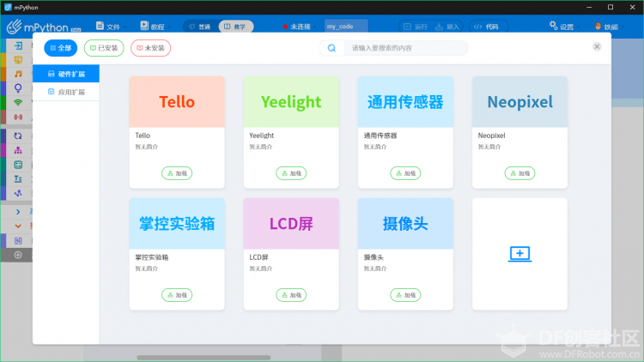Load the Neopixel extension
Viewport: 644px width, 362px height.
[520, 173]
